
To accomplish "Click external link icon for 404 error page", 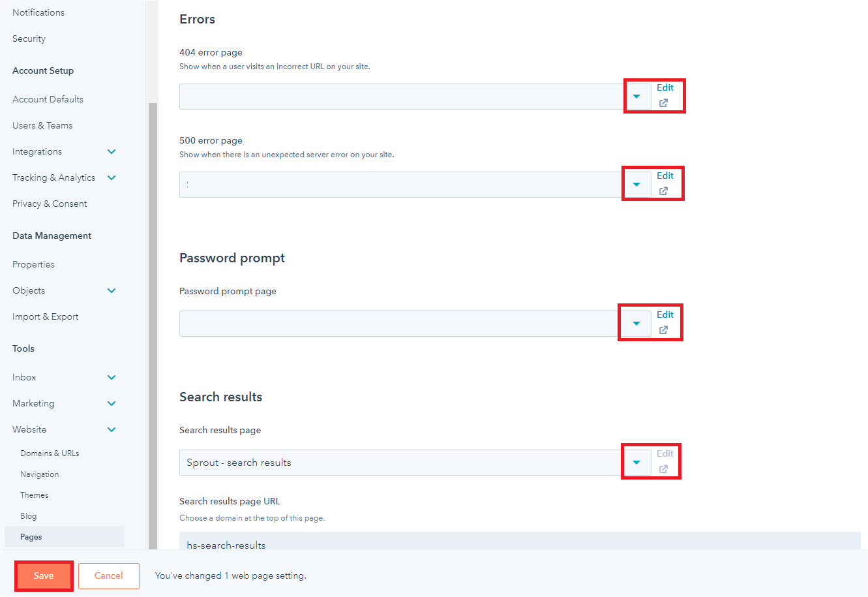I will click(x=663, y=103).
